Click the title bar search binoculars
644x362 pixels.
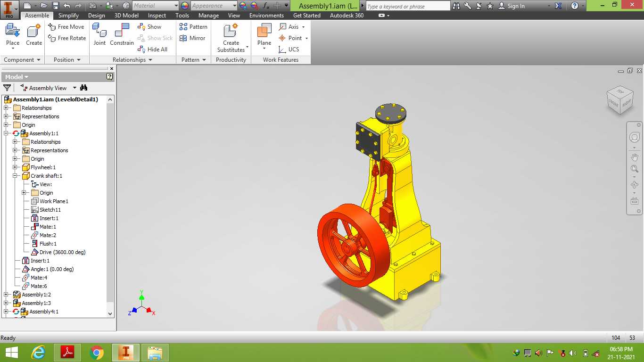[456, 6]
